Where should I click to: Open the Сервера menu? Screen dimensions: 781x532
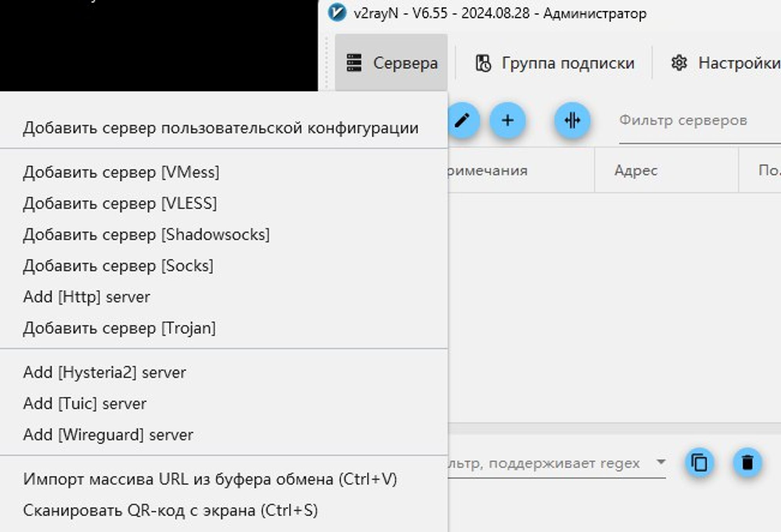(x=391, y=63)
